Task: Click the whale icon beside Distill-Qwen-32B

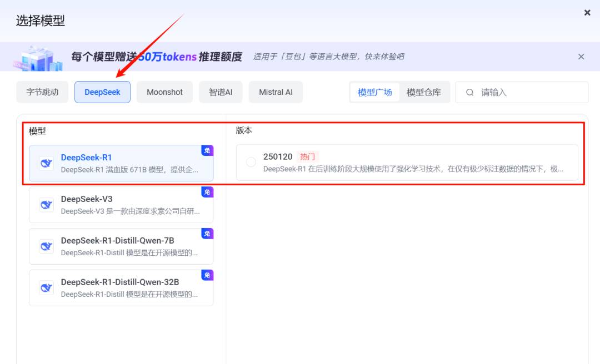Action: coord(46,288)
